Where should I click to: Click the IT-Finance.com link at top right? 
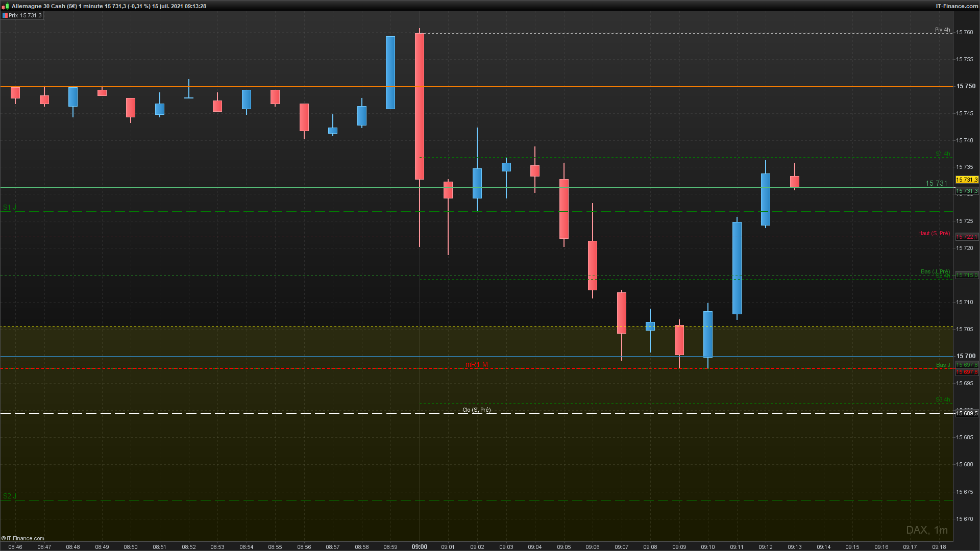tap(957, 6)
